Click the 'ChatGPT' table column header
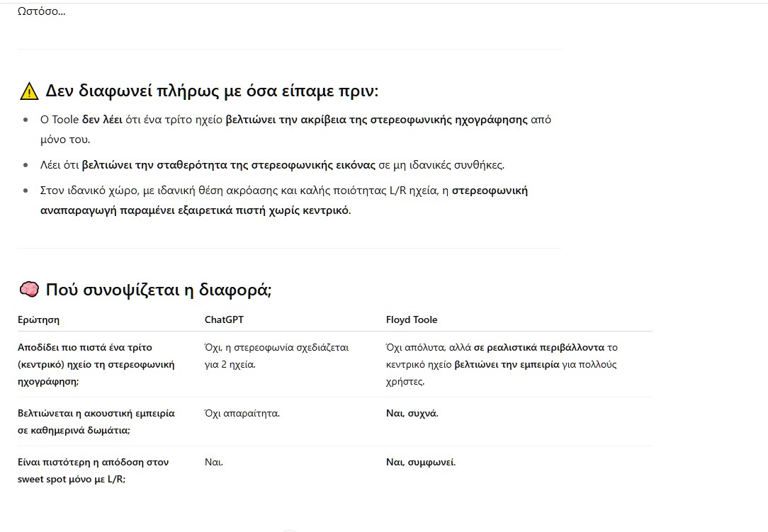 click(x=224, y=319)
